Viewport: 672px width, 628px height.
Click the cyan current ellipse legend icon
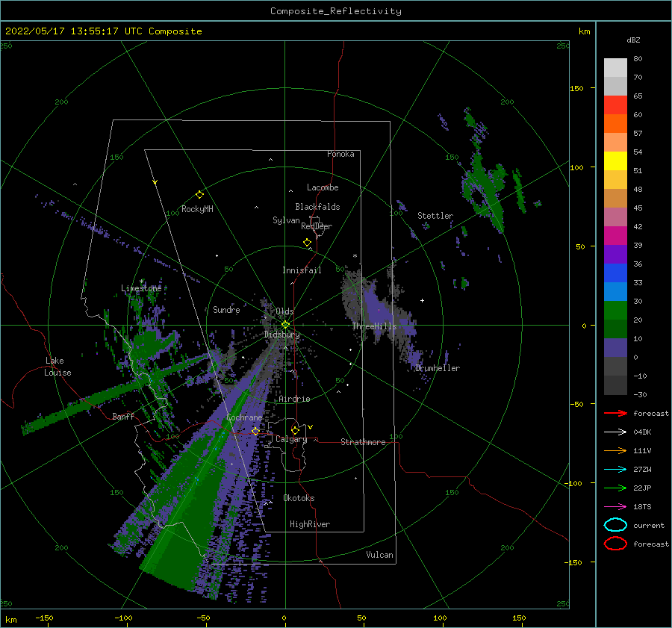(615, 525)
